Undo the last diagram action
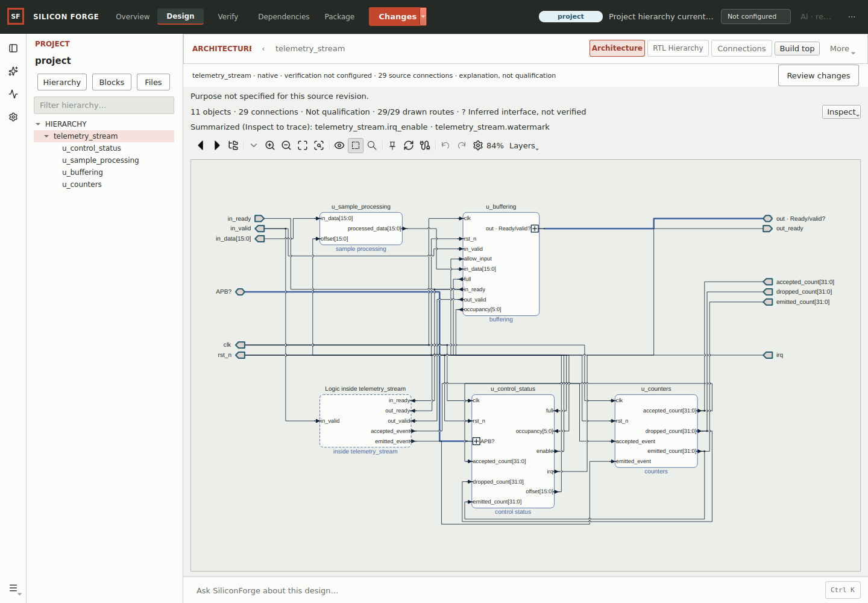The width and height of the screenshot is (868, 603). [x=445, y=145]
